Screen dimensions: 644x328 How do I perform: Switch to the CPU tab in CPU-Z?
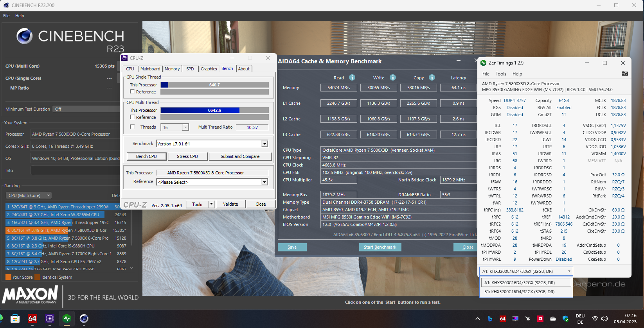tap(130, 69)
